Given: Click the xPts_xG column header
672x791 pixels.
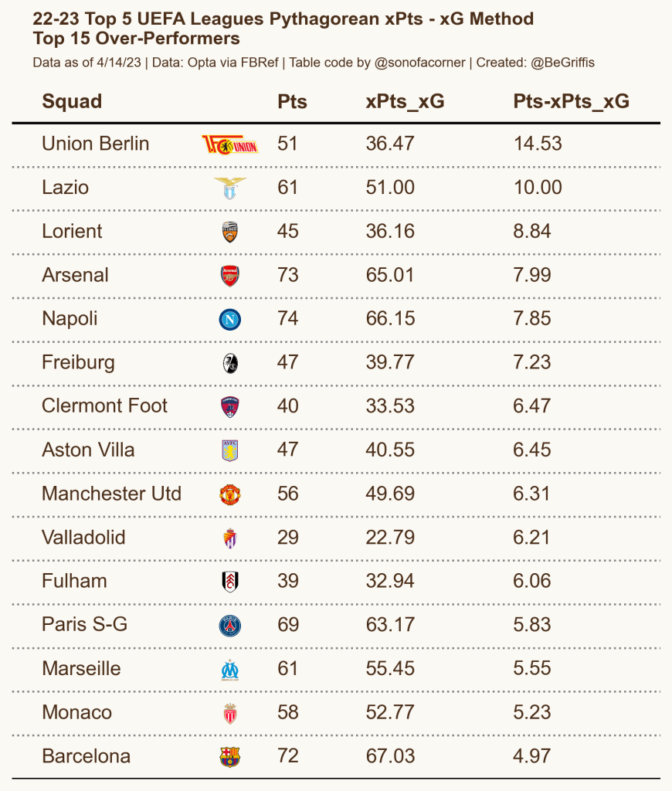Looking at the screenshot, I should (x=405, y=102).
